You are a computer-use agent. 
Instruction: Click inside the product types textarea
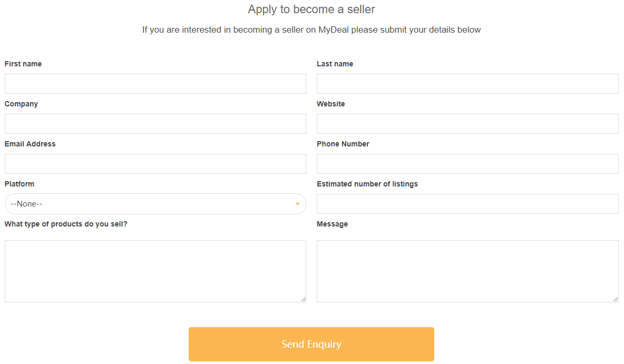click(155, 271)
